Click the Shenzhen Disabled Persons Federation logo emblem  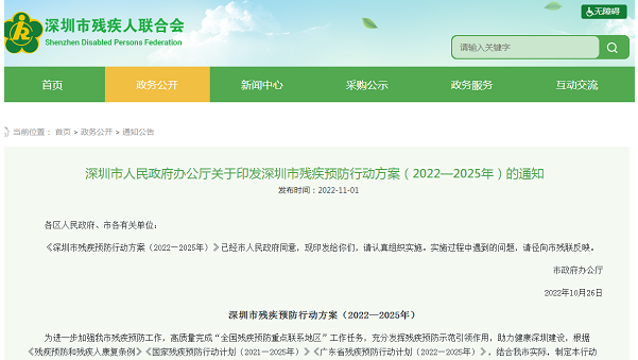point(23,33)
